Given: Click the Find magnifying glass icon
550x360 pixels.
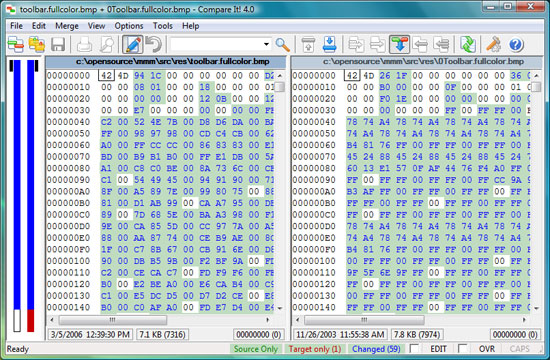Looking at the screenshot, I should click(x=282, y=45).
